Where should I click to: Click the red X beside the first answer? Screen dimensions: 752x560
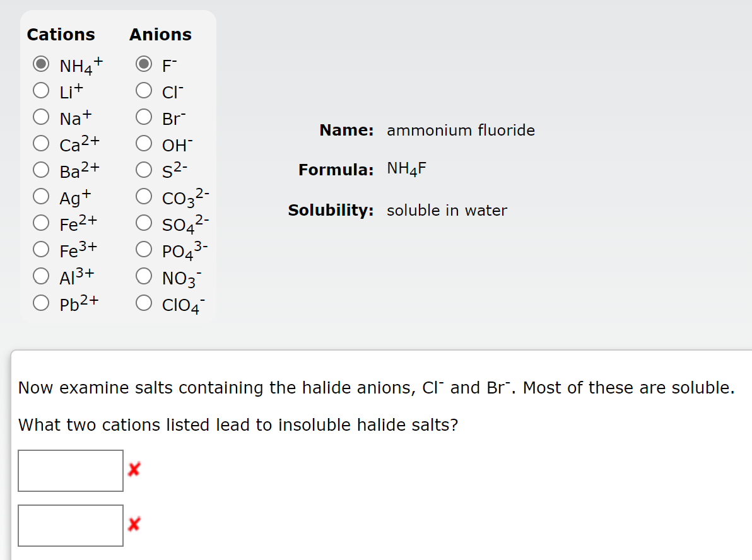tap(133, 469)
